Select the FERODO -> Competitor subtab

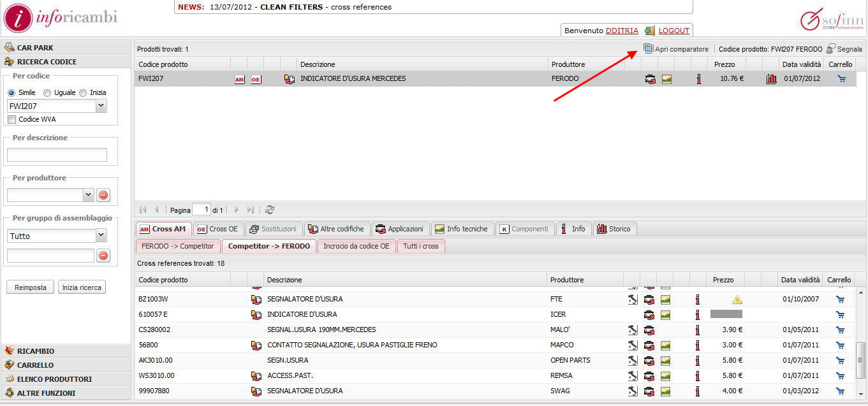tap(178, 246)
